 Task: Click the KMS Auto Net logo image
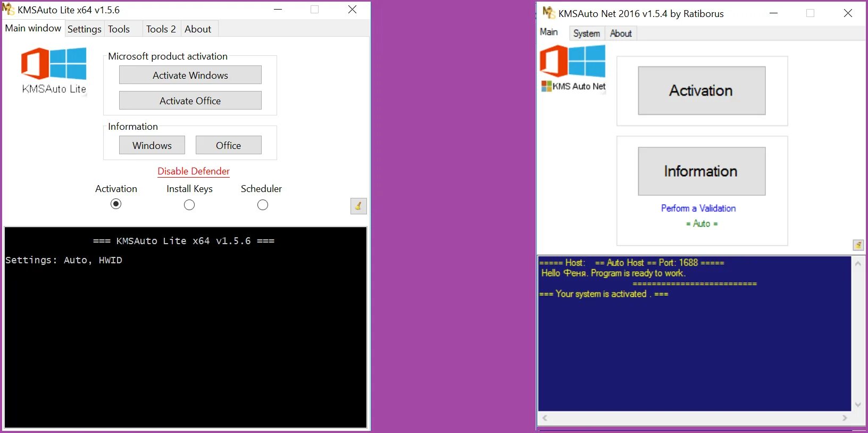tap(573, 69)
